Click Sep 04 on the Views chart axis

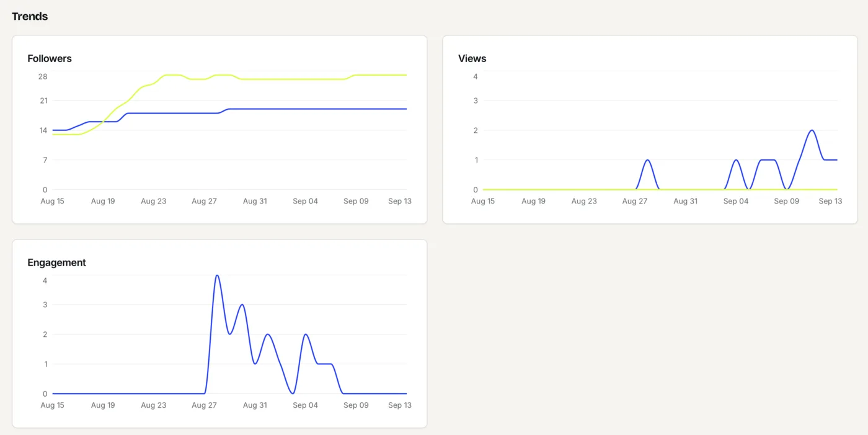tap(736, 201)
